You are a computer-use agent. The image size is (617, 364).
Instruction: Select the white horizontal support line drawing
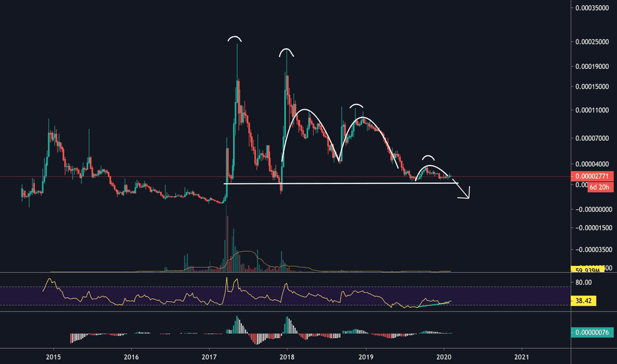341,183
